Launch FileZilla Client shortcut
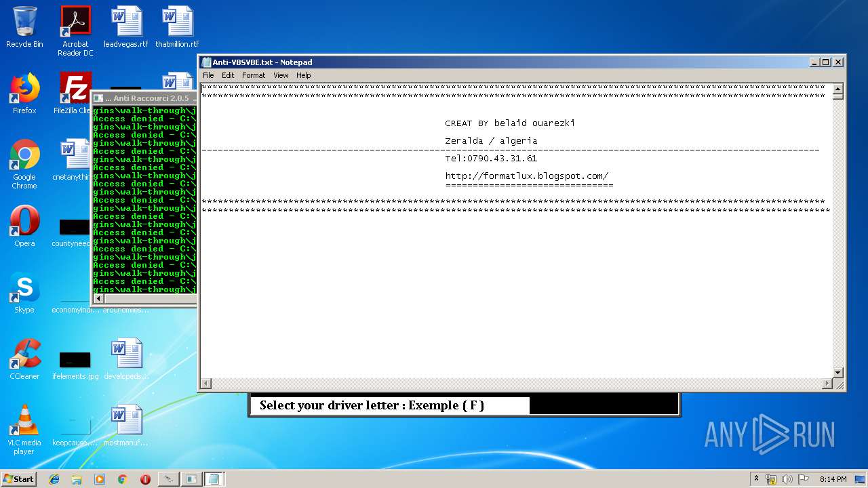Screen dimensions: 868x488 [x=74, y=94]
